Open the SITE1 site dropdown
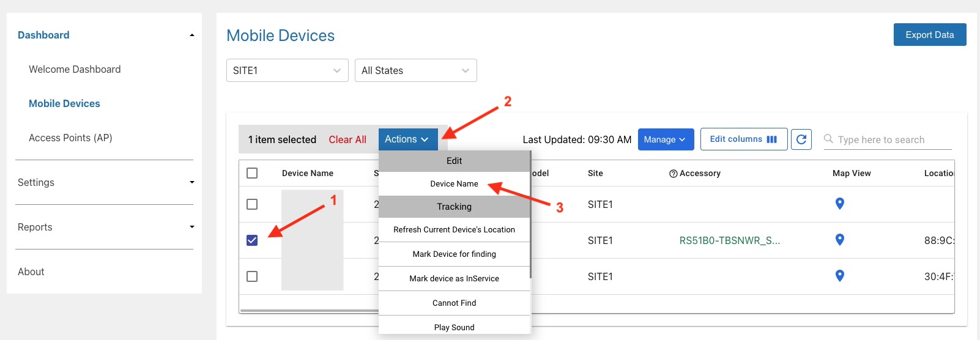This screenshot has width=980, height=340. pyautogui.click(x=287, y=70)
